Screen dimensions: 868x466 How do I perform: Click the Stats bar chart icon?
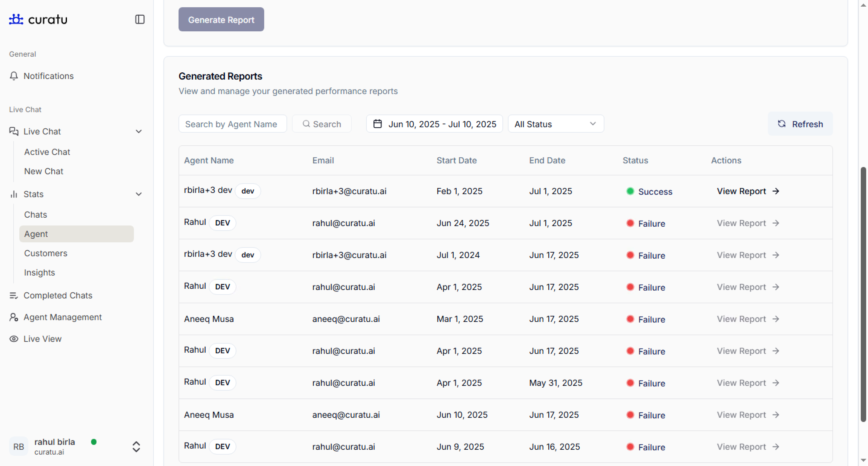pos(14,194)
